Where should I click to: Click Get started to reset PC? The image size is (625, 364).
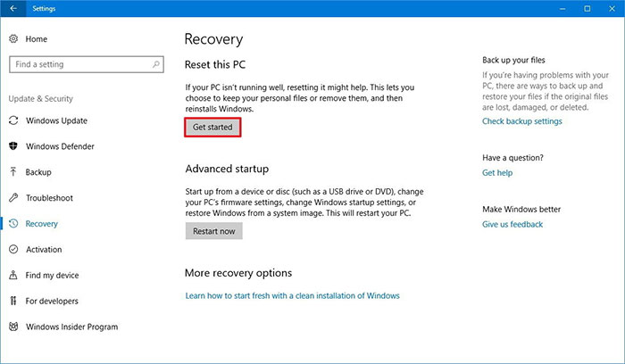212,127
